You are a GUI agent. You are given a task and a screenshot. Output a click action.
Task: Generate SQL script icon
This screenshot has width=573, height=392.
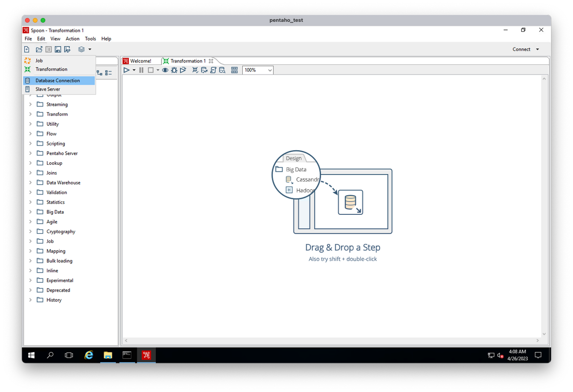[213, 70]
